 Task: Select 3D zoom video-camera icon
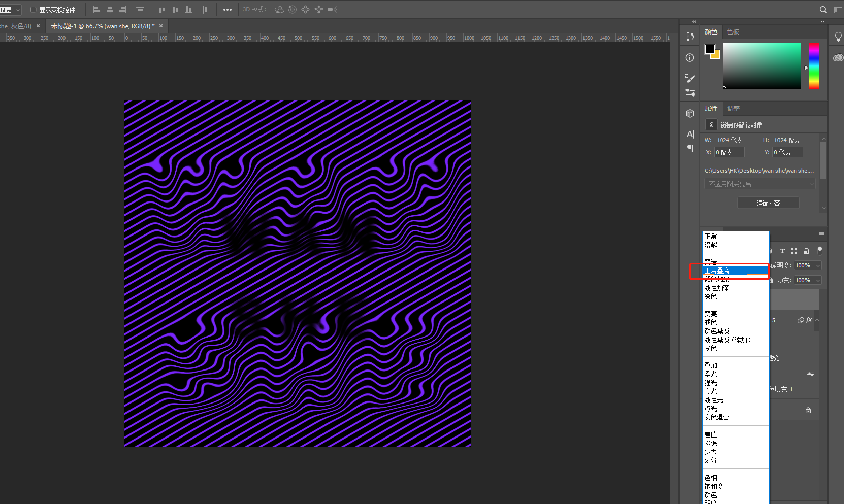(332, 10)
